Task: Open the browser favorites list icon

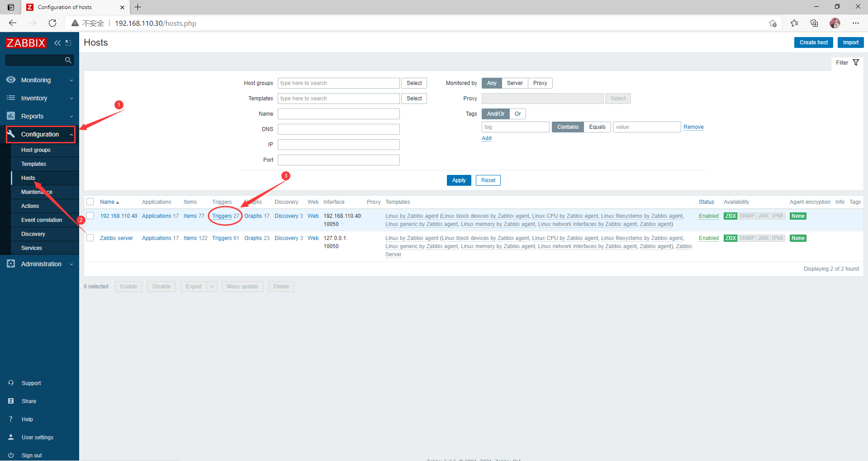Action: pos(794,23)
